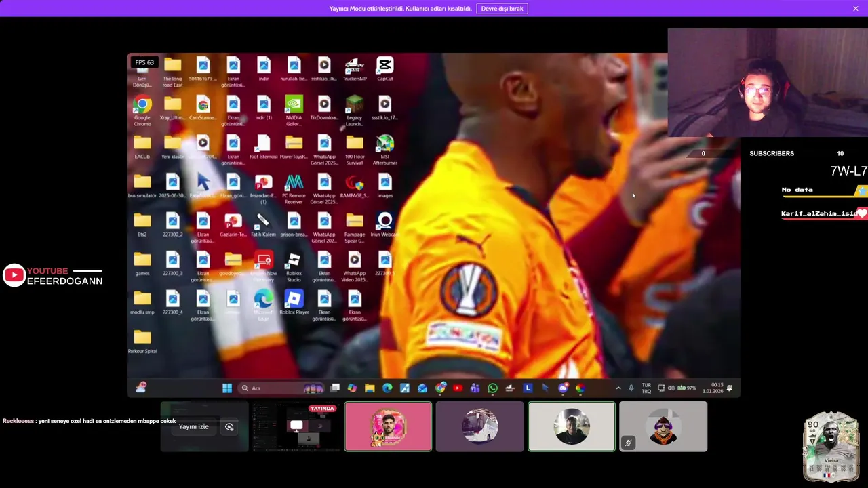Open the EACLib folder
Viewport: 868px width, 488px height.
pos(142,146)
